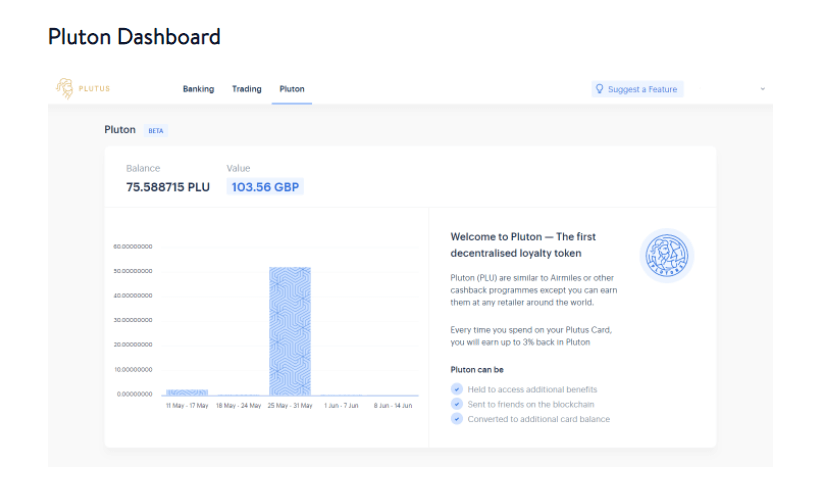Click the Sent to friends on the blockchain text
Screen dimensions: 831x483
(x=531, y=404)
